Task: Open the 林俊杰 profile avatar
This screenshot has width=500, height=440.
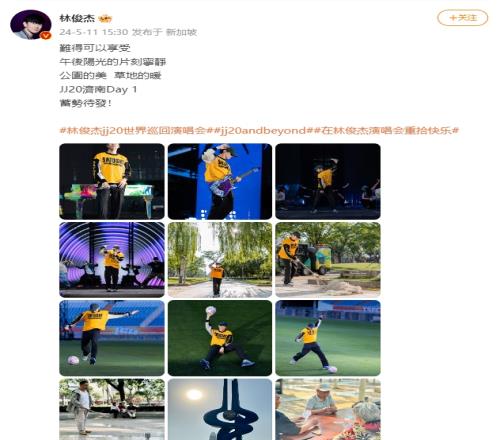Action: [31, 25]
